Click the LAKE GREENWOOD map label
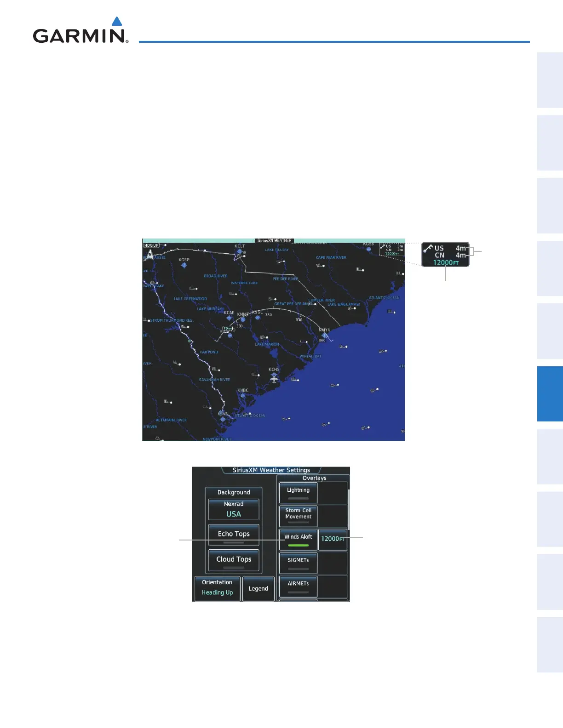Screen dimensions: 563x728 190,299
